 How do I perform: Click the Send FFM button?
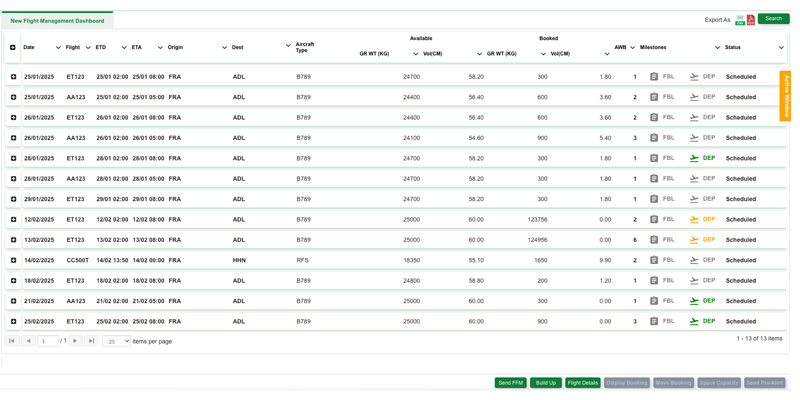(x=510, y=383)
